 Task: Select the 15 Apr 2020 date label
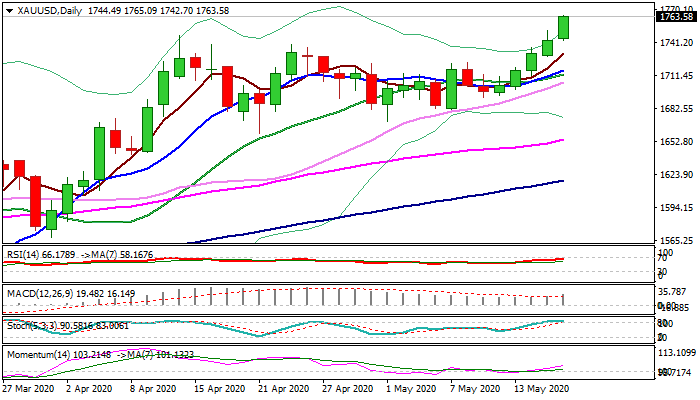[x=220, y=387]
